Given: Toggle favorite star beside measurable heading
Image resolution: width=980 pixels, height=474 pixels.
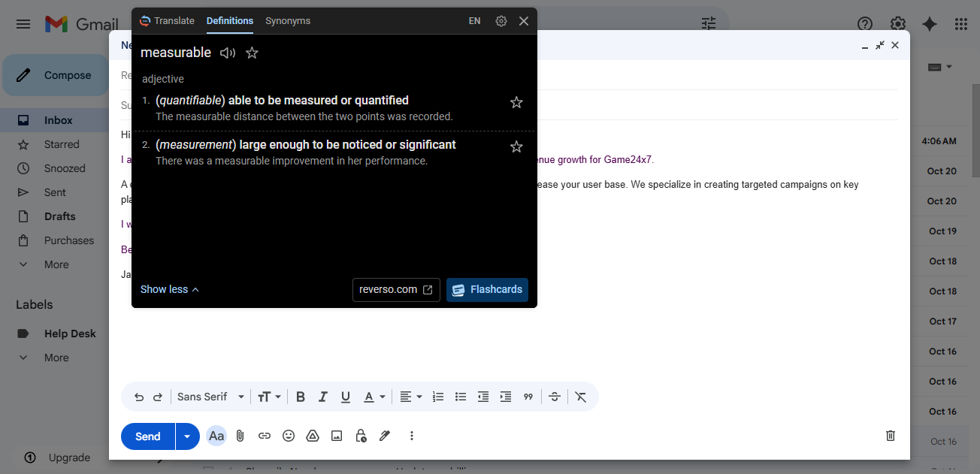Looking at the screenshot, I should [x=253, y=53].
